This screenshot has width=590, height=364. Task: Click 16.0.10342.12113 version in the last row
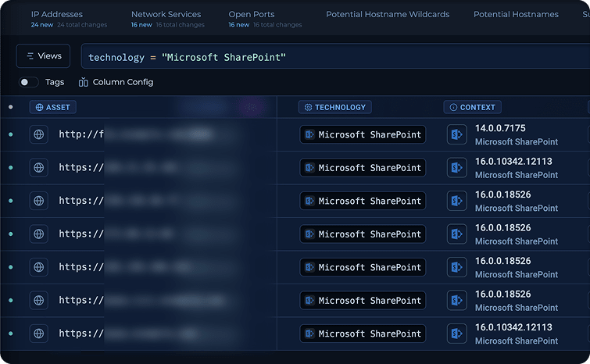[x=513, y=327]
